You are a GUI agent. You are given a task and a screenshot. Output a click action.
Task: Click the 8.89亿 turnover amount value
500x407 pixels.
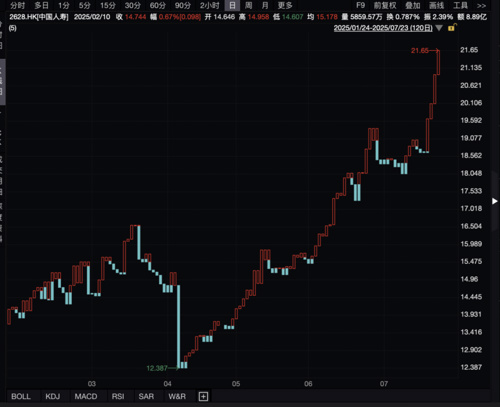(476, 17)
